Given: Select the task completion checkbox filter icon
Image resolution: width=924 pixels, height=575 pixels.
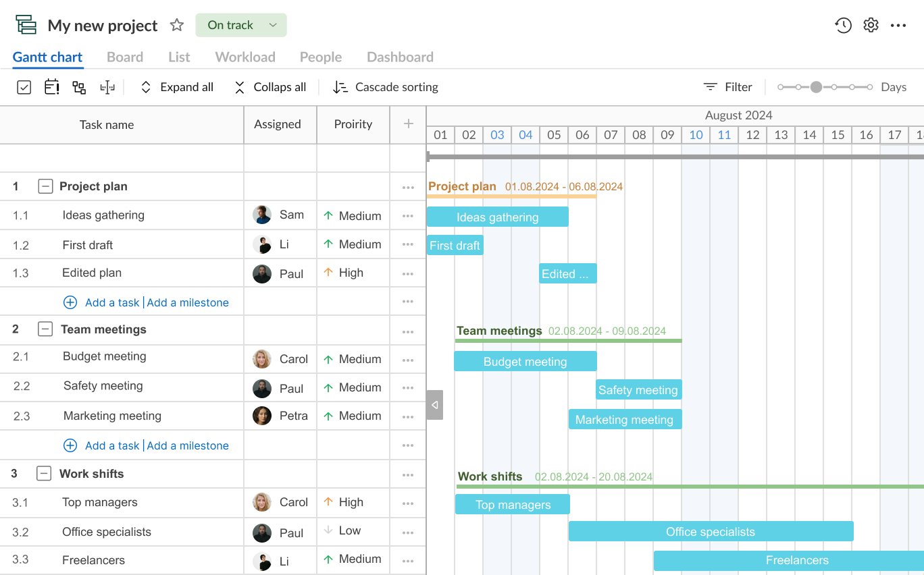Looking at the screenshot, I should point(24,86).
